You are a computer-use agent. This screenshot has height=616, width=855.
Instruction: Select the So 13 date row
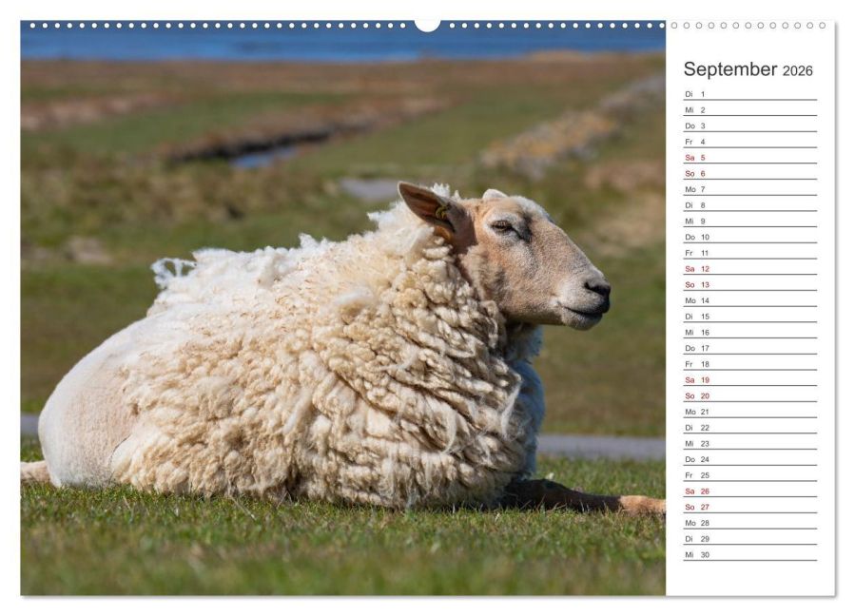(x=750, y=284)
